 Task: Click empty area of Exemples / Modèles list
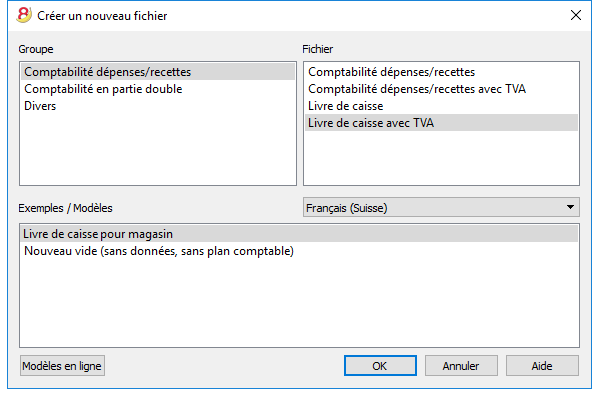[300, 304]
